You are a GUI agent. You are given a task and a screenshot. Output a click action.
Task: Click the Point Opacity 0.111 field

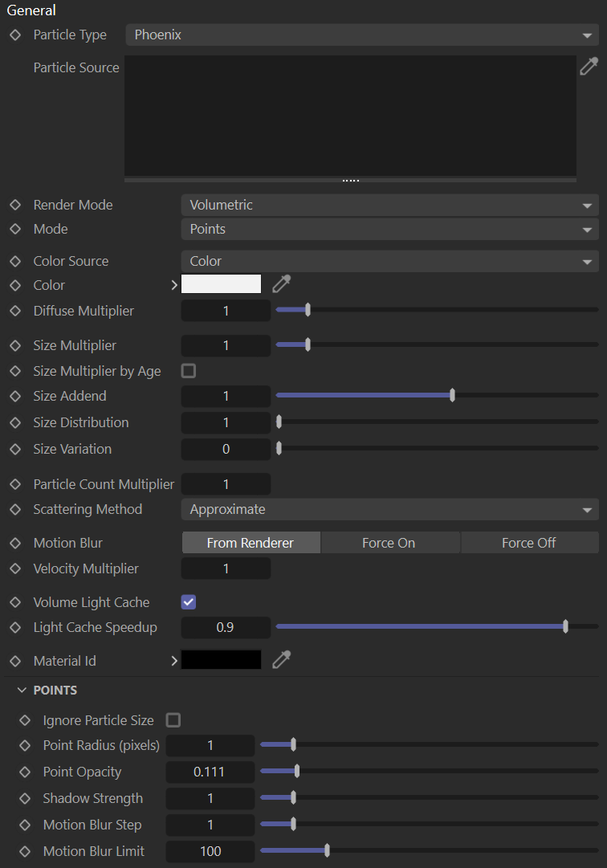pos(210,772)
